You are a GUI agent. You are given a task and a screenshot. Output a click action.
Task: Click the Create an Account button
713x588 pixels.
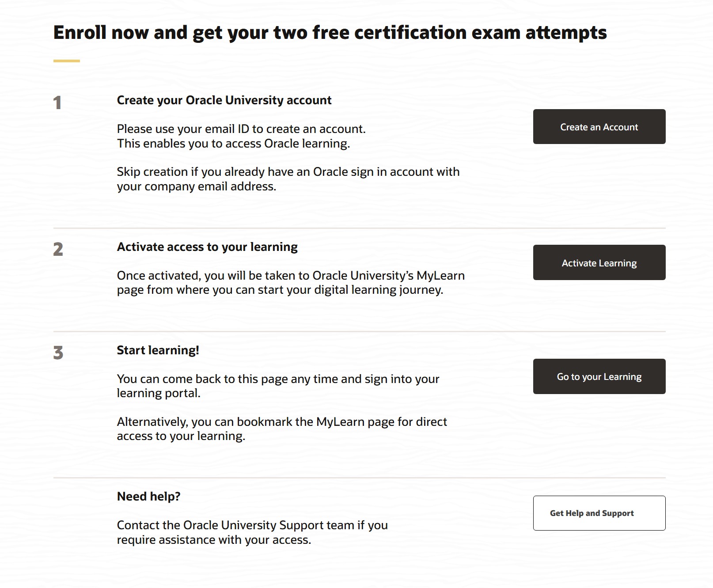[x=599, y=127]
